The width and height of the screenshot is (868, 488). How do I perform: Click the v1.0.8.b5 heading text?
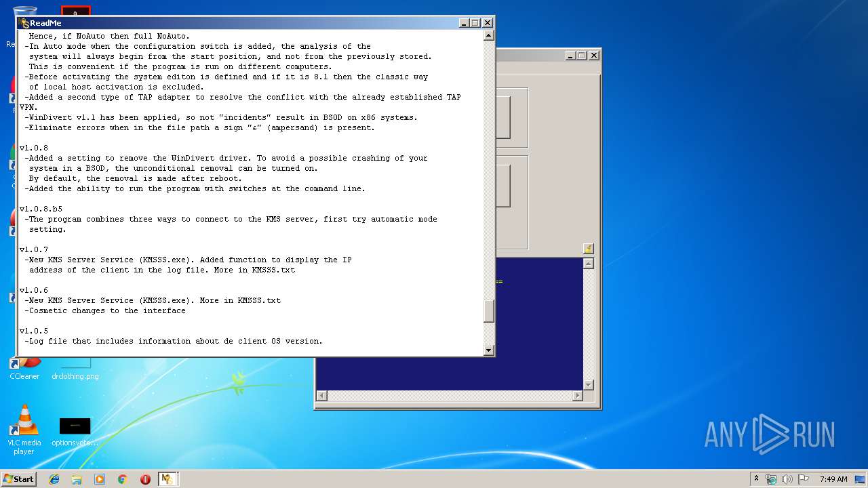[41, 209]
